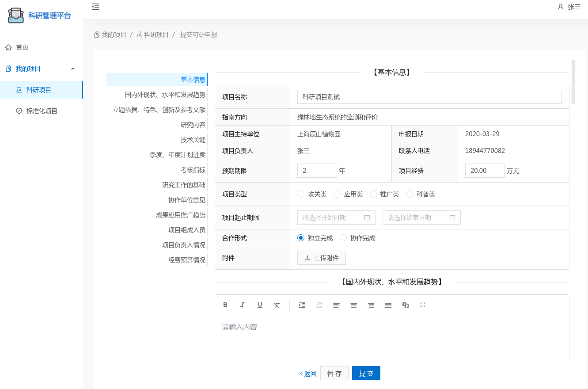
Task: Select 协作完成 as the cooperation form
Action: tap(343, 238)
